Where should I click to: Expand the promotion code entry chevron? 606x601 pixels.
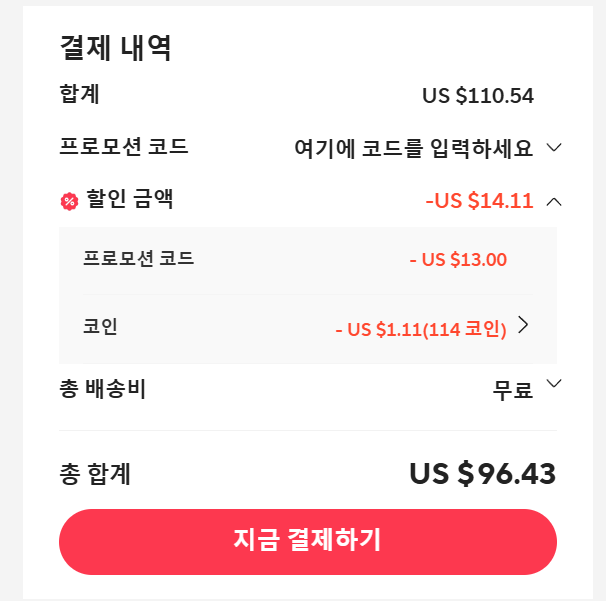click(x=555, y=148)
